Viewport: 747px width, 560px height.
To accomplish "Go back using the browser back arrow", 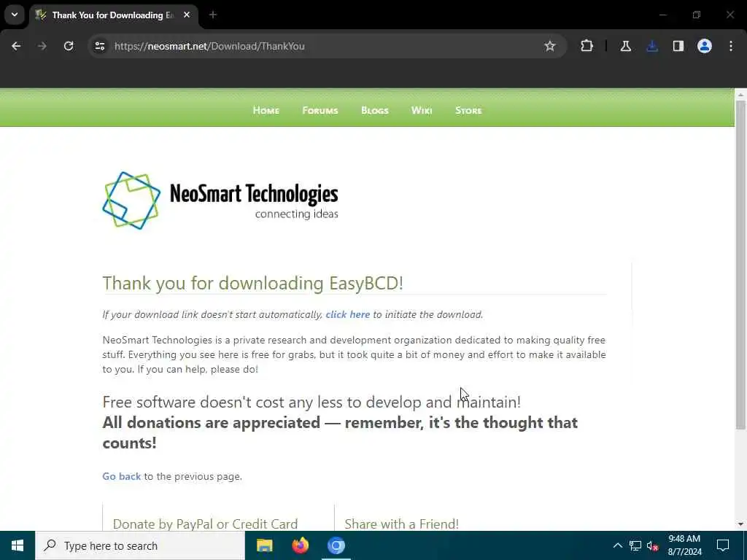I will tap(16, 46).
